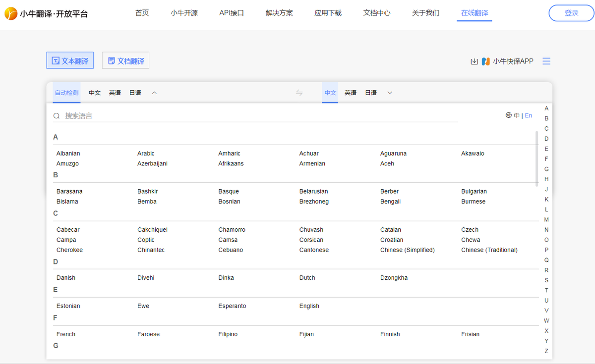Choose Danish language
The width and height of the screenshot is (595, 364).
[x=66, y=278]
